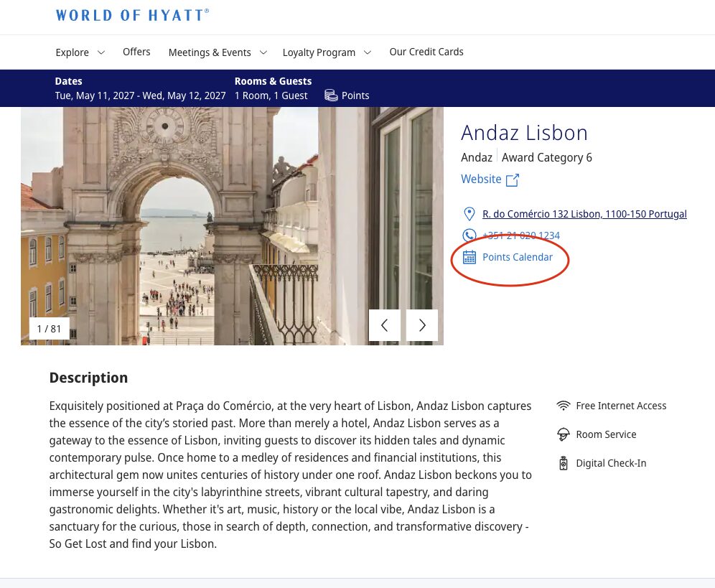715x588 pixels.
Task: Click the Digital Check-In phone icon
Action: tap(564, 463)
